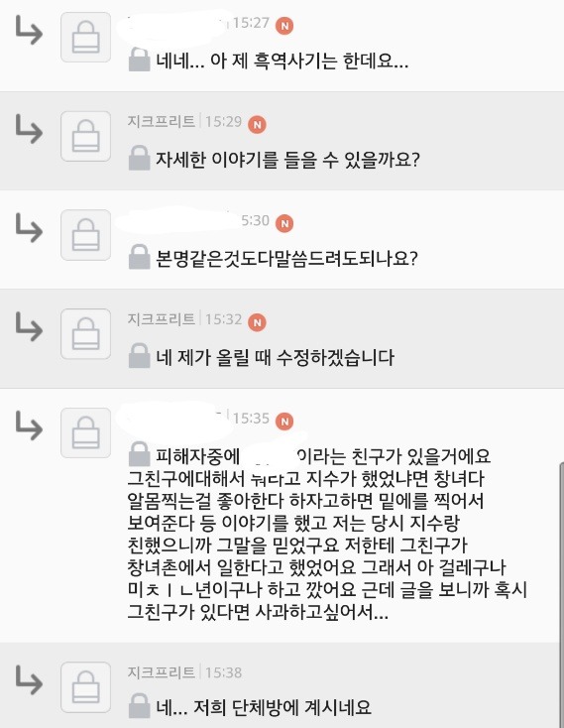Click the orange N badge next to 15:29

coord(257,124)
